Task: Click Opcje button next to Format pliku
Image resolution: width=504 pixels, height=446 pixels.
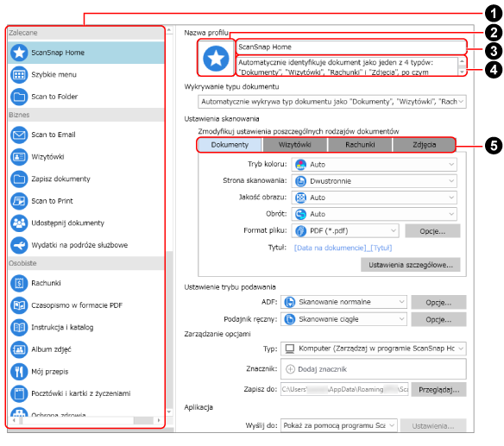Action: click(x=432, y=231)
